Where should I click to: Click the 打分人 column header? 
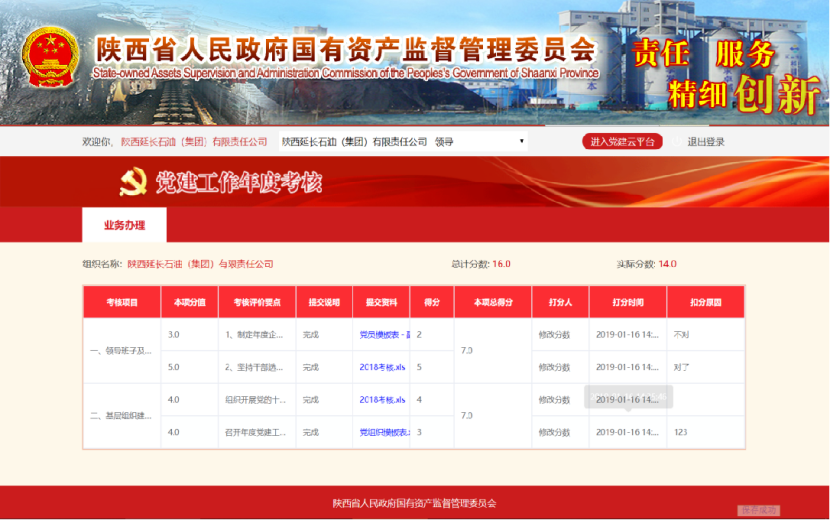[x=560, y=302]
